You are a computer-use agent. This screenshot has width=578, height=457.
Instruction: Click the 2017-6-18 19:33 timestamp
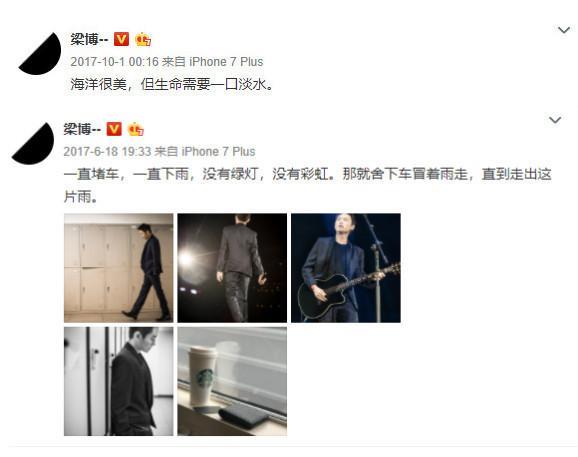point(107,151)
